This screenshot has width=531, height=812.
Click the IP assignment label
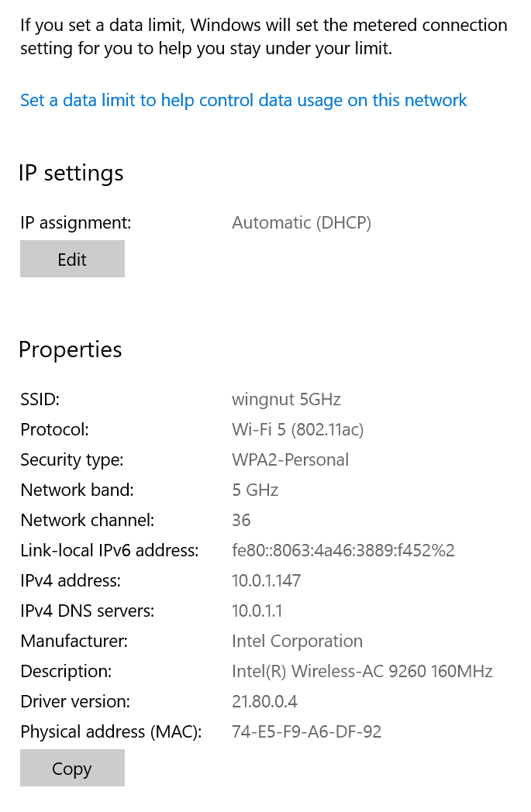point(76,222)
